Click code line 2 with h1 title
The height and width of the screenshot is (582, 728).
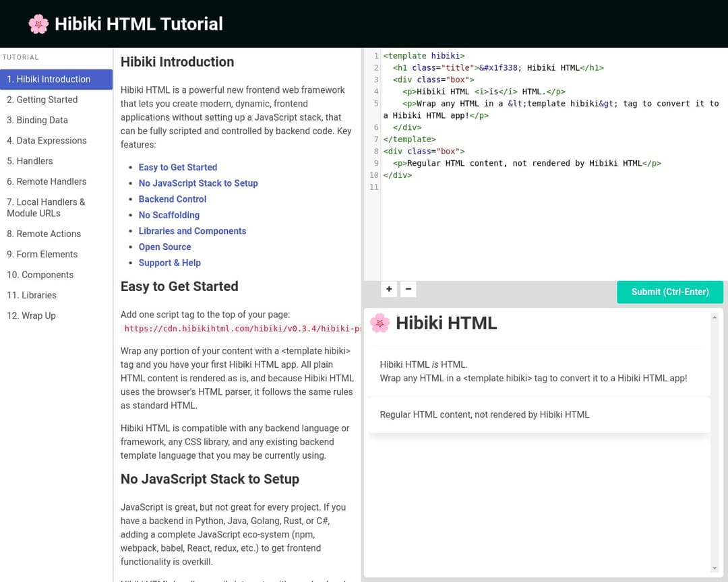498,68
